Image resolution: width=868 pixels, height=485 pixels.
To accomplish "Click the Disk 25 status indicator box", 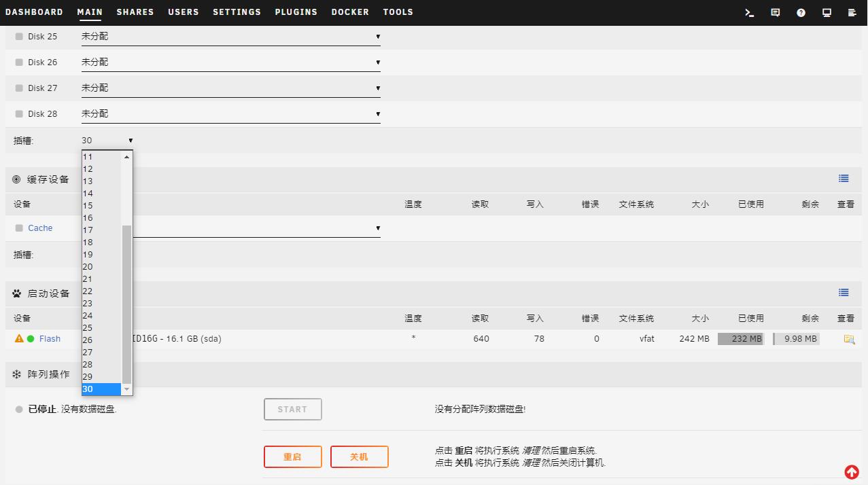I will pos(19,37).
